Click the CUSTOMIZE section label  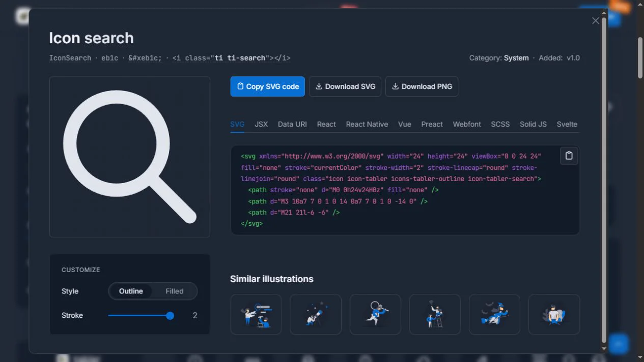(80, 270)
